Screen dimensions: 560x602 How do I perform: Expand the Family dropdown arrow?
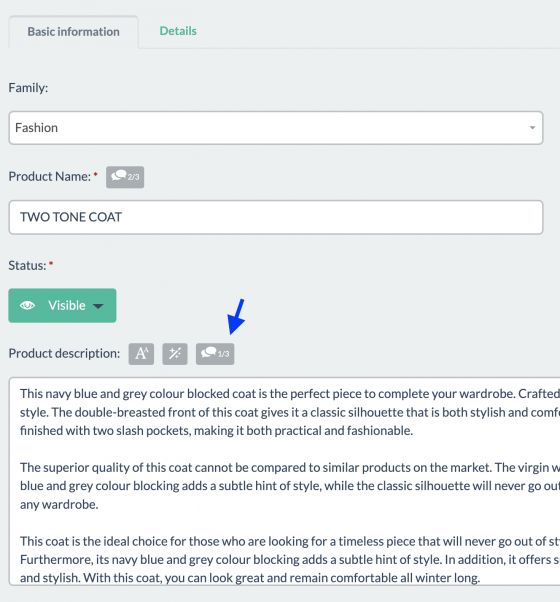pyautogui.click(x=532, y=128)
